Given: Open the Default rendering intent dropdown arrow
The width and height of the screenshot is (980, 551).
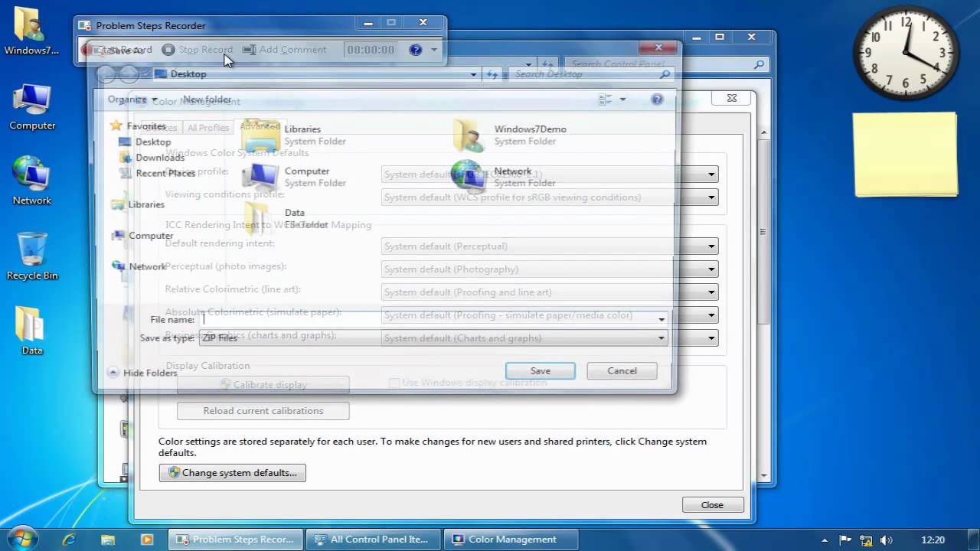Looking at the screenshot, I should 711,246.
